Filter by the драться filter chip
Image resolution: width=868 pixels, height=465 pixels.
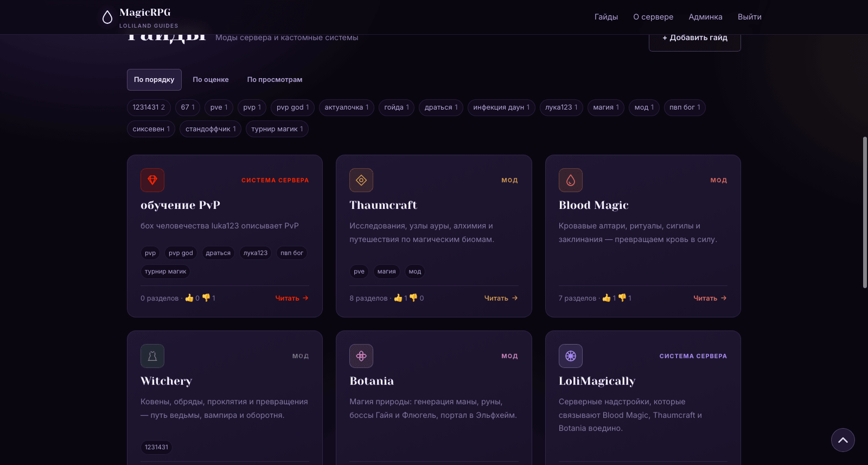tap(441, 107)
